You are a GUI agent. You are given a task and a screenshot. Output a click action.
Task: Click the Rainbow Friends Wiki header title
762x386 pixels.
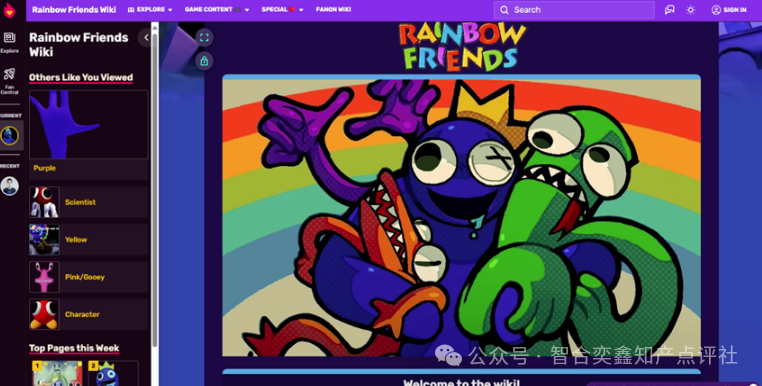pos(74,10)
